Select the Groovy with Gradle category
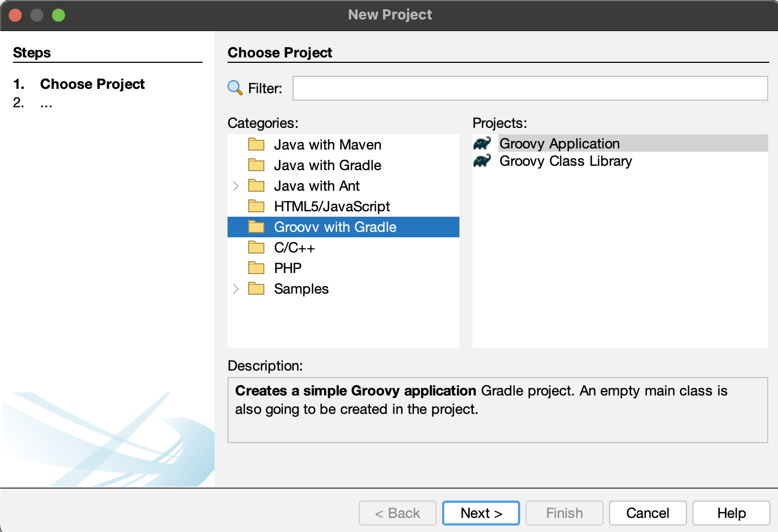778x532 pixels. click(x=335, y=227)
